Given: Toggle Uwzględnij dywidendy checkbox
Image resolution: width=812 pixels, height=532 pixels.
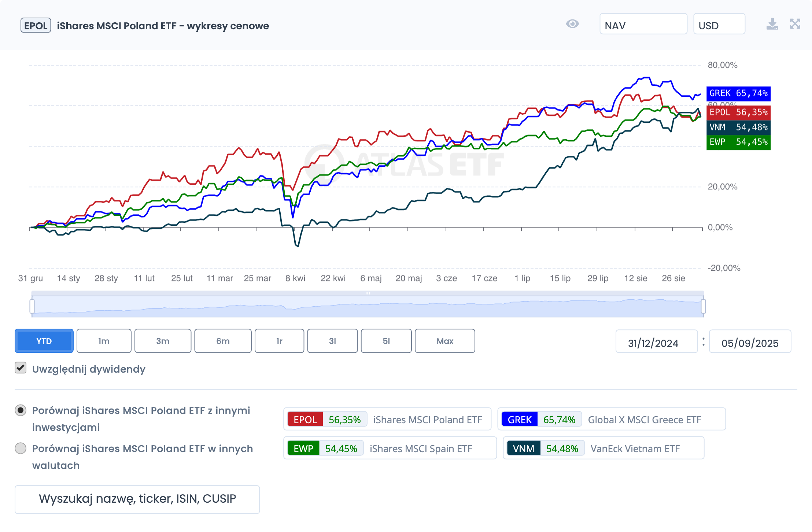Looking at the screenshot, I should pyautogui.click(x=21, y=368).
